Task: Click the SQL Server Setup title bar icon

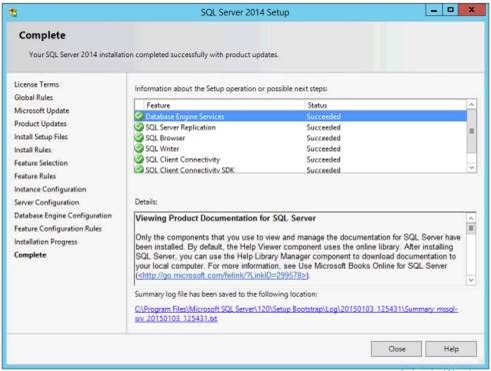Action: pyautogui.click(x=13, y=13)
